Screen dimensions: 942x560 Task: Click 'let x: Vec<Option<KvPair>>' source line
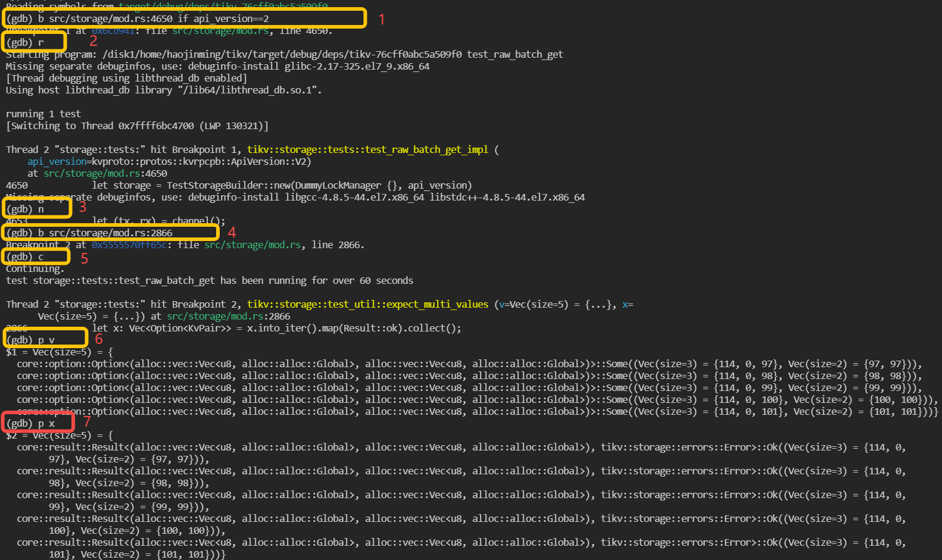pos(276,328)
